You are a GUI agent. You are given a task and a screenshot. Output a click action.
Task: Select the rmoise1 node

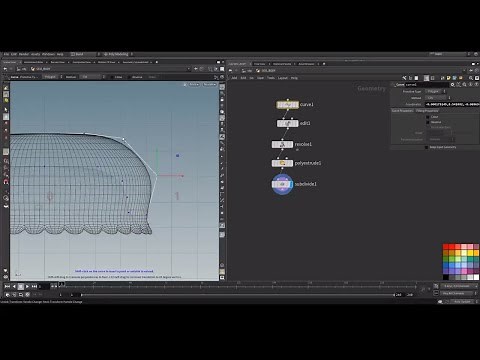pos(282,144)
